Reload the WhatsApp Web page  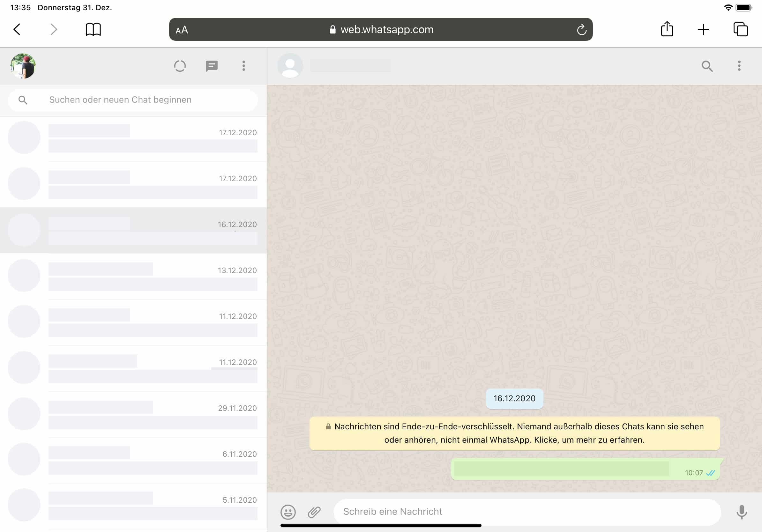(581, 30)
